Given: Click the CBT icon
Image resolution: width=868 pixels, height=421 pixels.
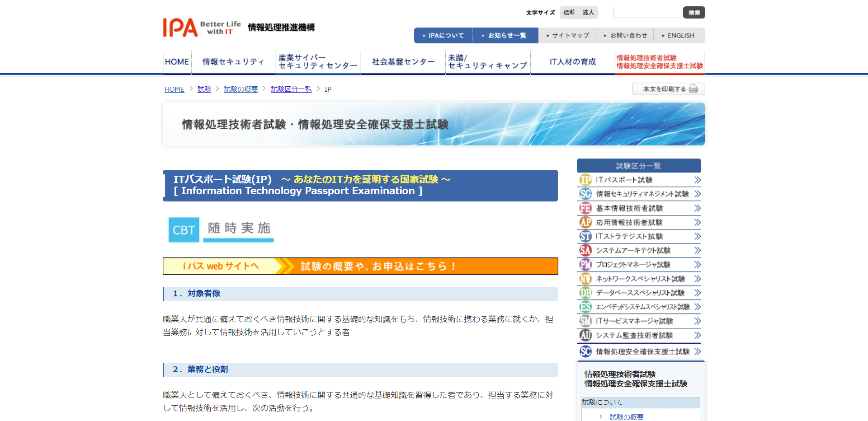Looking at the screenshot, I should (x=184, y=230).
